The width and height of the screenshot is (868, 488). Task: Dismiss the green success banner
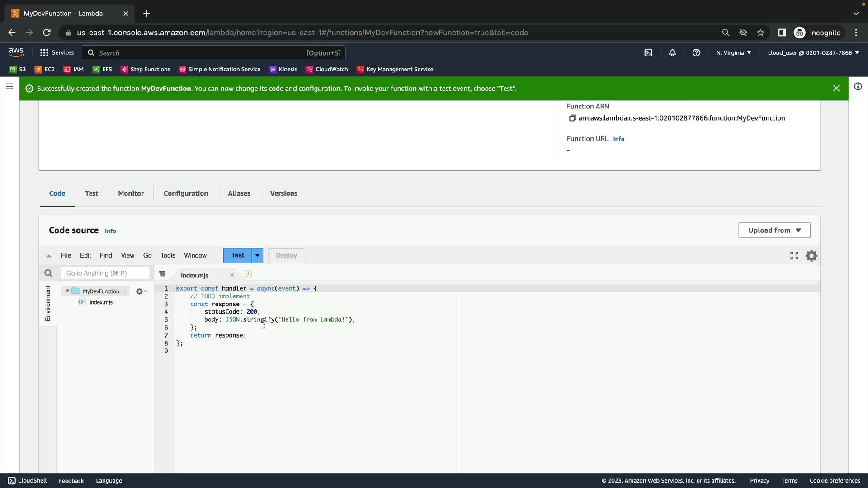pos(836,89)
